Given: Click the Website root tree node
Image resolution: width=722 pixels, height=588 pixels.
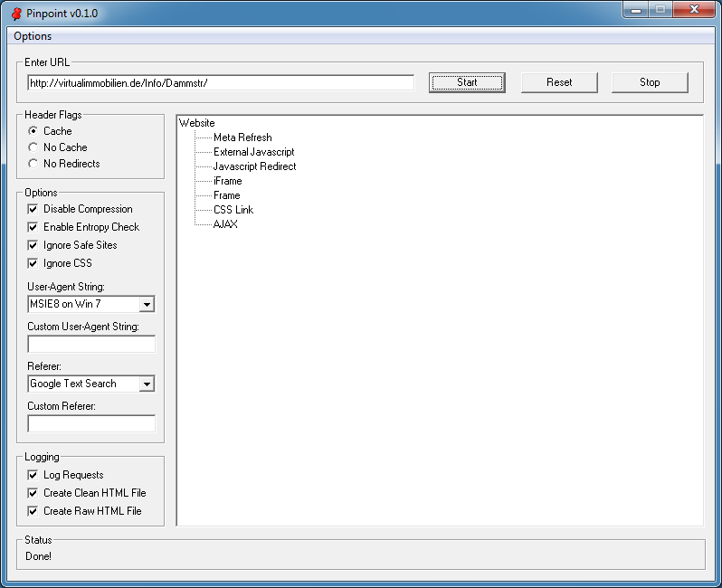Looking at the screenshot, I should [x=197, y=123].
